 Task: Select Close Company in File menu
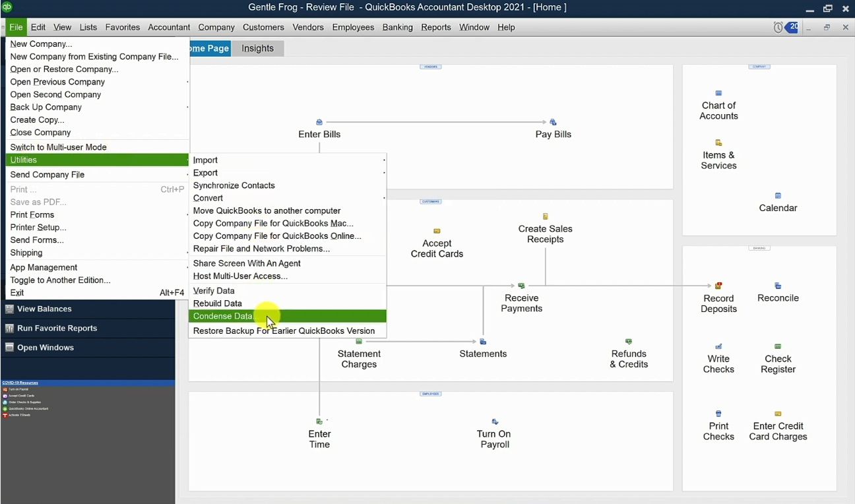pyautogui.click(x=98, y=133)
